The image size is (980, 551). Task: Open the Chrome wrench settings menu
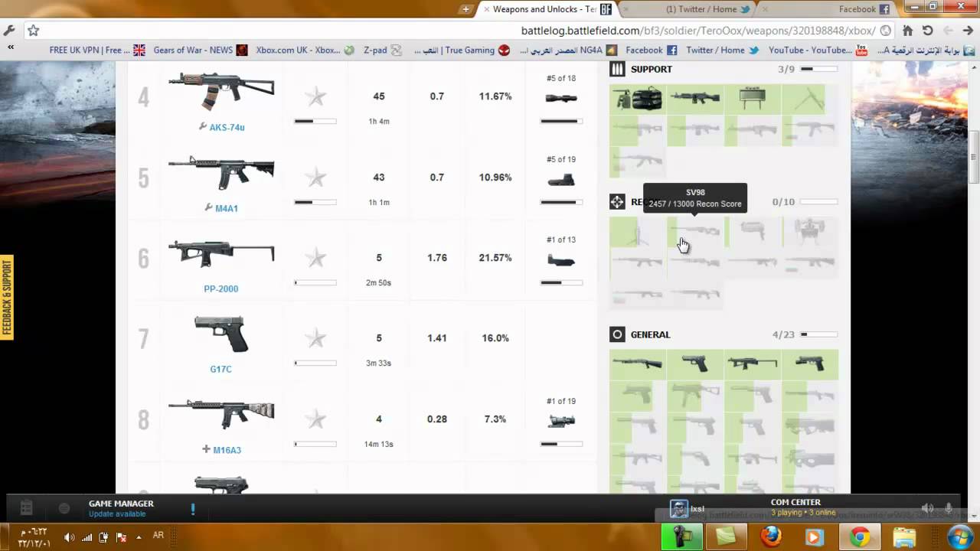[9, 31]
